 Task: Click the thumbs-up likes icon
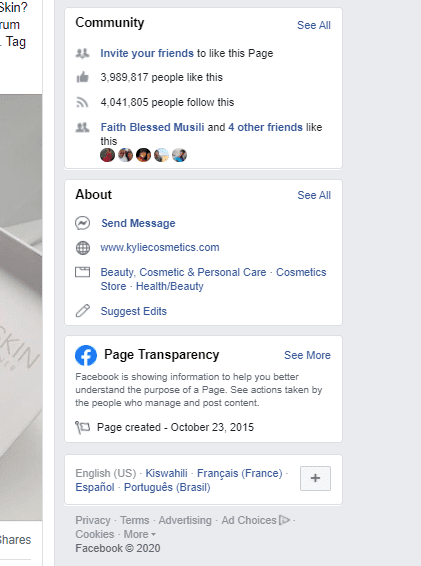[x=83, y=77]
